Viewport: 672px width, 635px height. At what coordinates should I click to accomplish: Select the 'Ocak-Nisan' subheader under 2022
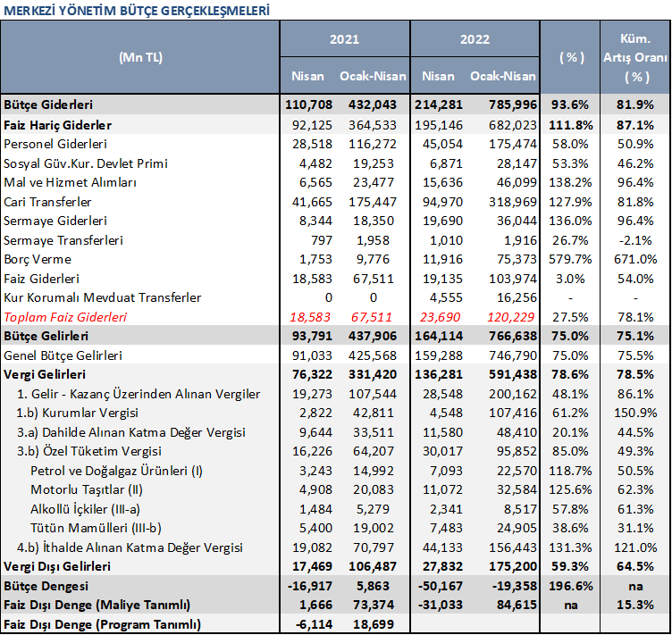pos(503,76)
